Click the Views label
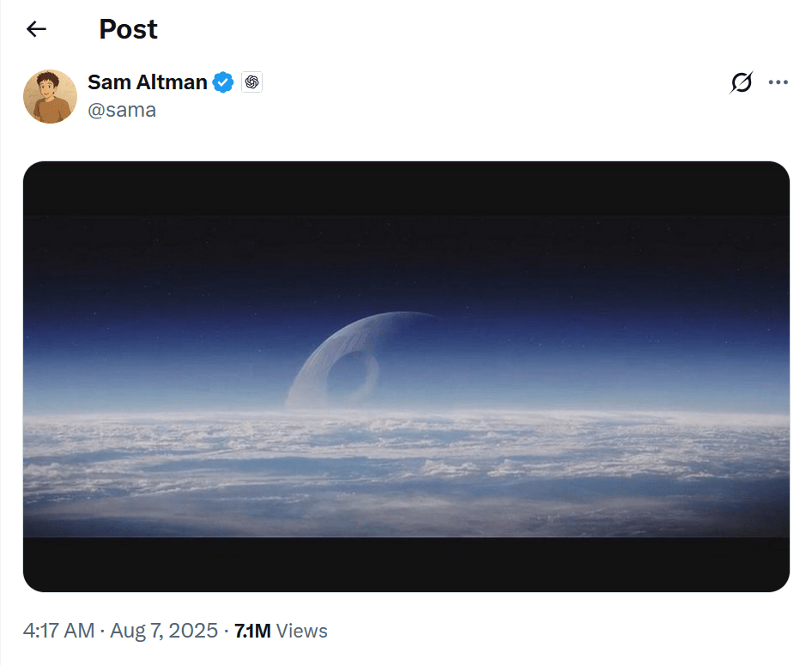This screenshot has height=665, width=812. (302, 632)
